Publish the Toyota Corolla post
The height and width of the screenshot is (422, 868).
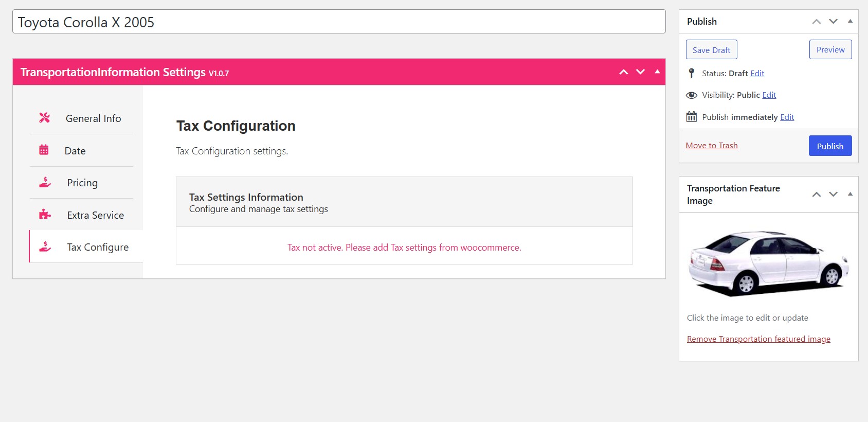pos(830,146)
